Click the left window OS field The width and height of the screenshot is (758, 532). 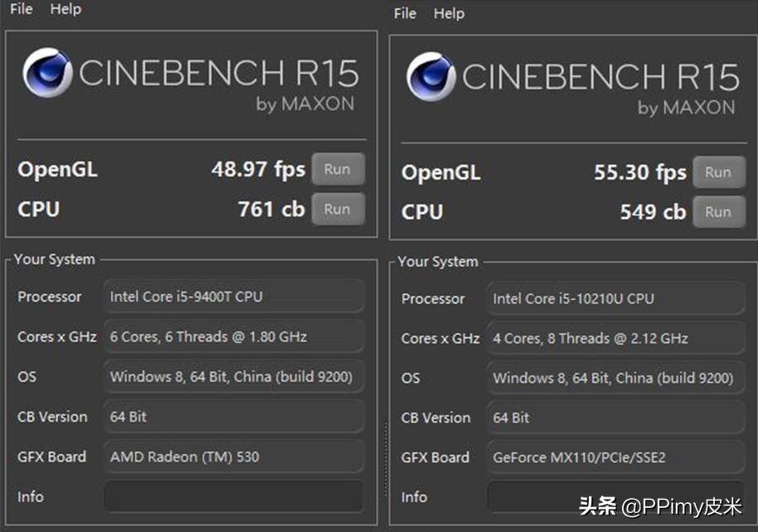pyautogui.click(x=233, y=377)
